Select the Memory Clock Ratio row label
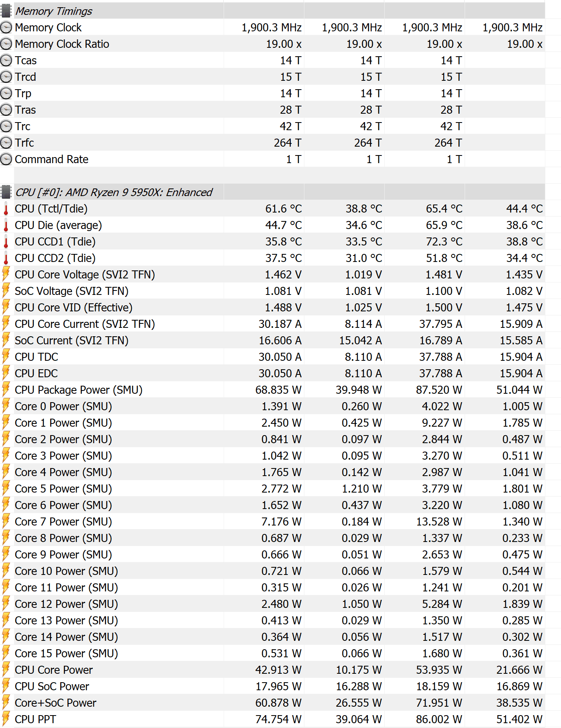This screenshot has width=561, height=728. (62, 44)
